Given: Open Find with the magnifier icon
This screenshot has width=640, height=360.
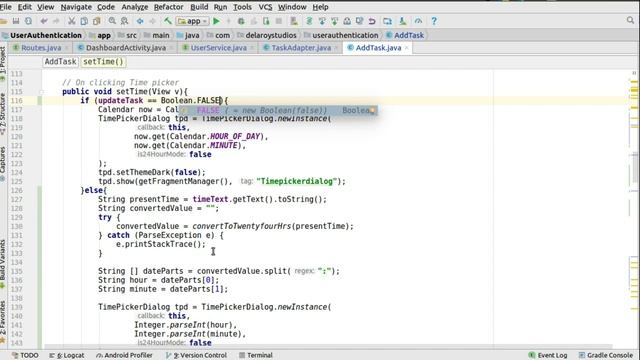Looking at the screenshot, I should coord(112,21).
